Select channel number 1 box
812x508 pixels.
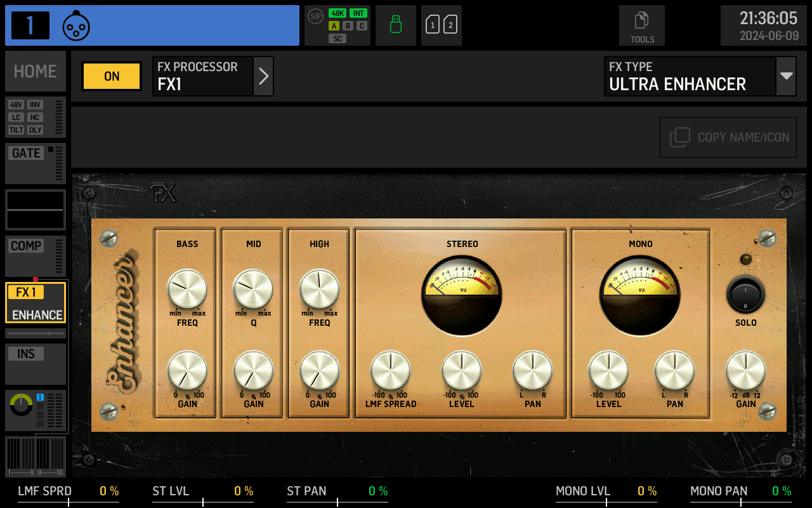[30, 25]
